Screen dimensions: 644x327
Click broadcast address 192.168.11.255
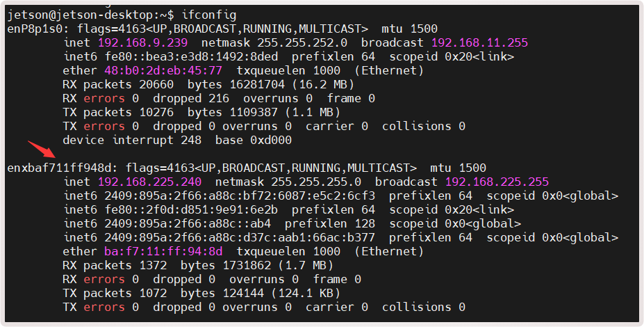click(x=479, y=42)
